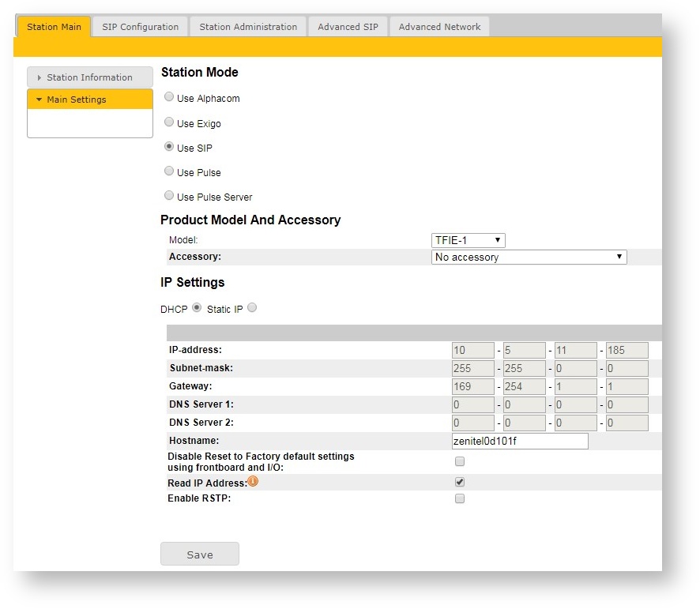Switch to the SIP Configuration tab

[141, 27]
